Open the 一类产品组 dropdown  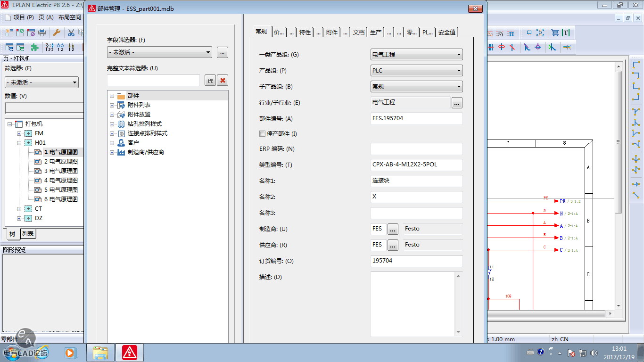[416, 55]
